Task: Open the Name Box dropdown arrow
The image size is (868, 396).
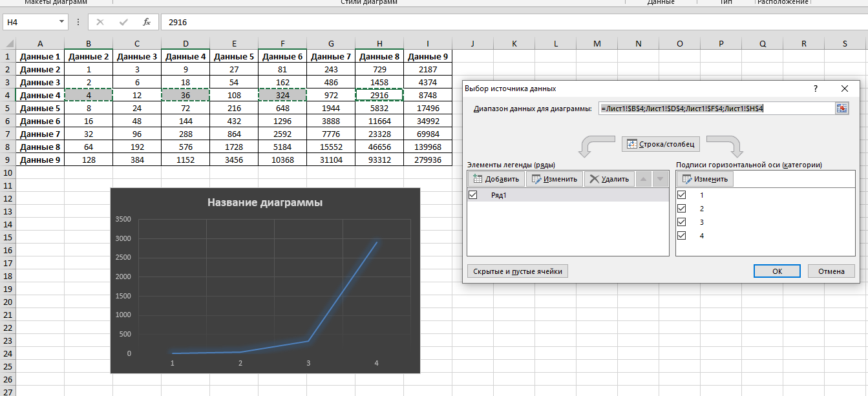Action: coord(62,22)
